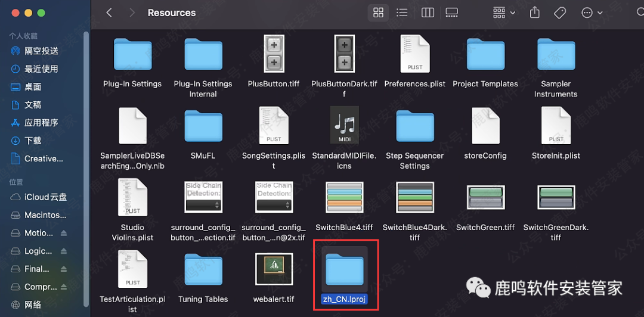Open iCloud云盘 in sidebar
Screen dimensions: 644x317
(x=45, y=197)
